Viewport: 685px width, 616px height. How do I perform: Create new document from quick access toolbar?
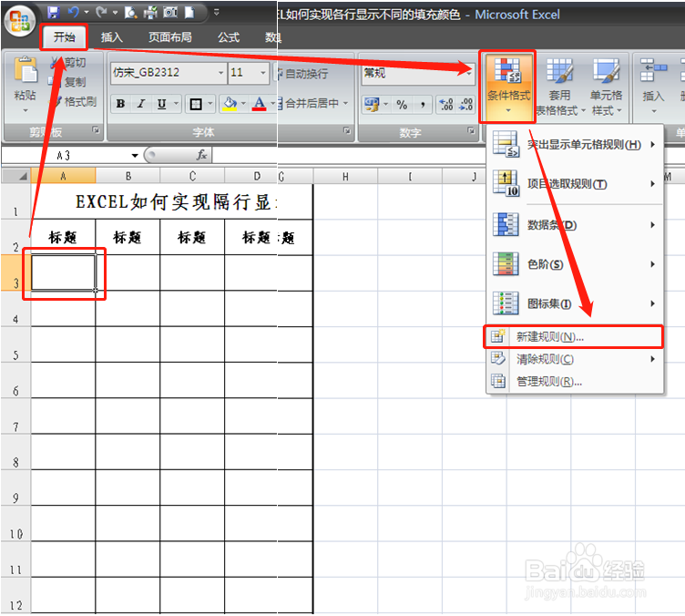[189, 12]
